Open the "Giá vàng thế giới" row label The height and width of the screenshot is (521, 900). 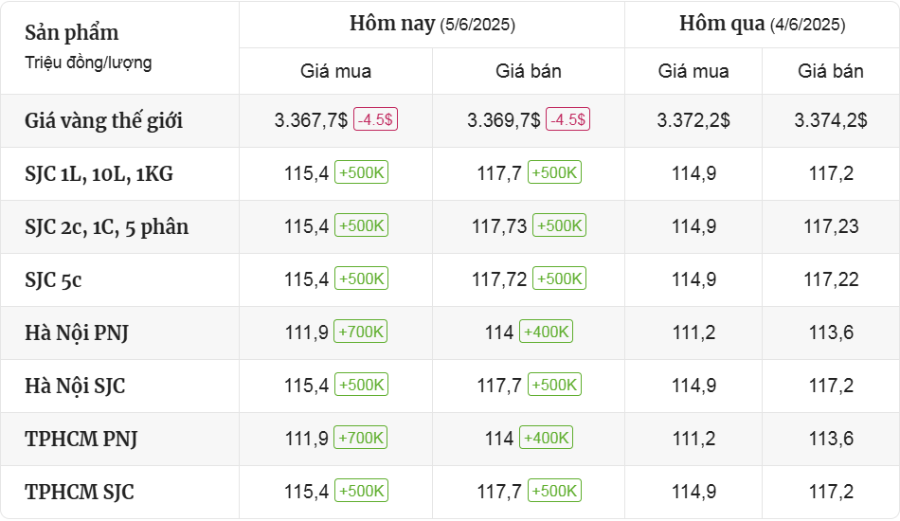click(x=104, y=121)
